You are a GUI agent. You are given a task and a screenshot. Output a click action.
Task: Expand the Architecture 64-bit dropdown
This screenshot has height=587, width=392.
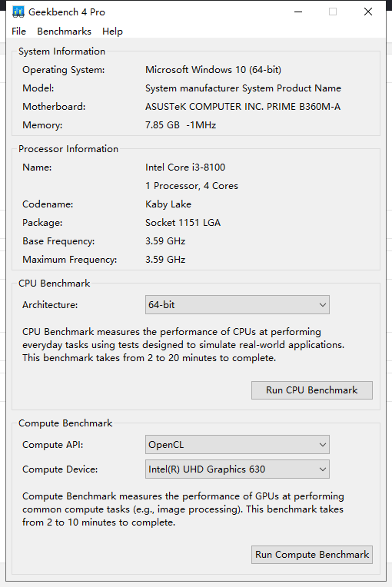(x=238, y=305)
